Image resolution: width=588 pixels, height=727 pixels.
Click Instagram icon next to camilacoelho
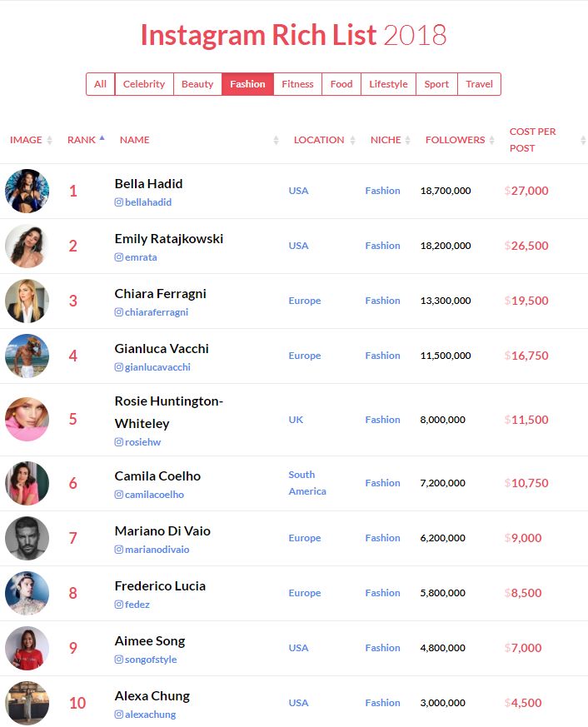coord(119,495)
